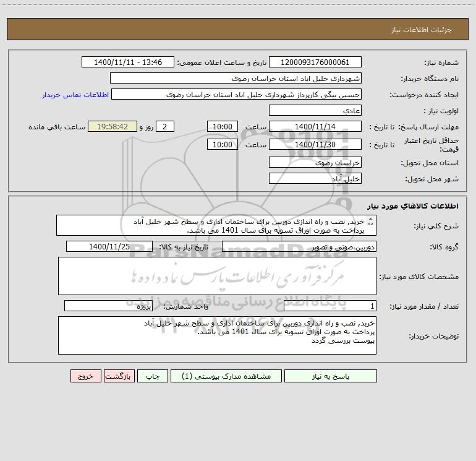Select delivery province field خراسان رضوی

point(315,163)
